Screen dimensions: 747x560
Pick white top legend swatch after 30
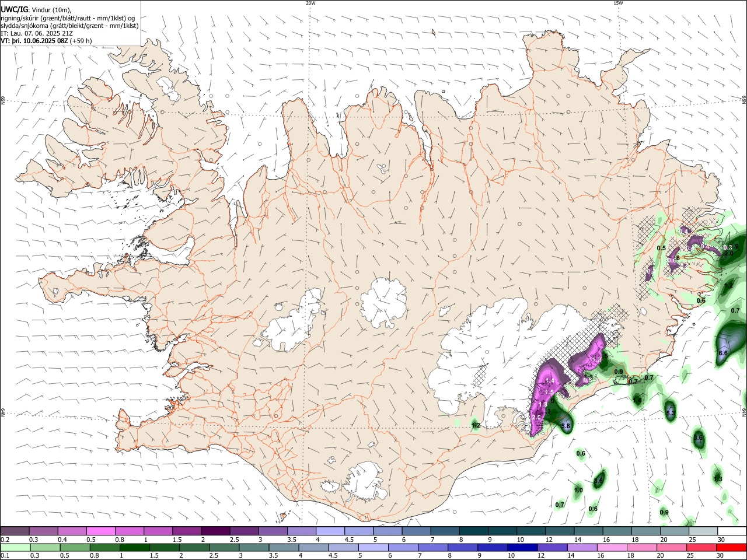click(732, 531)
